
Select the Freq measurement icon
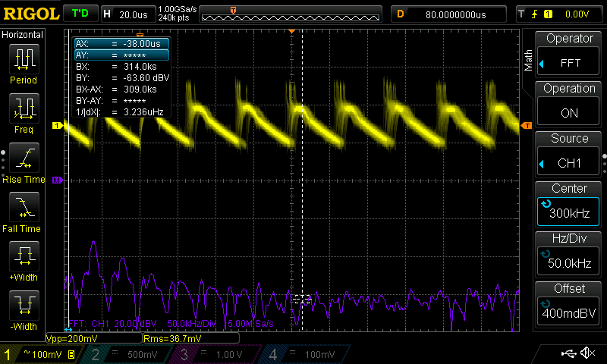24,109
